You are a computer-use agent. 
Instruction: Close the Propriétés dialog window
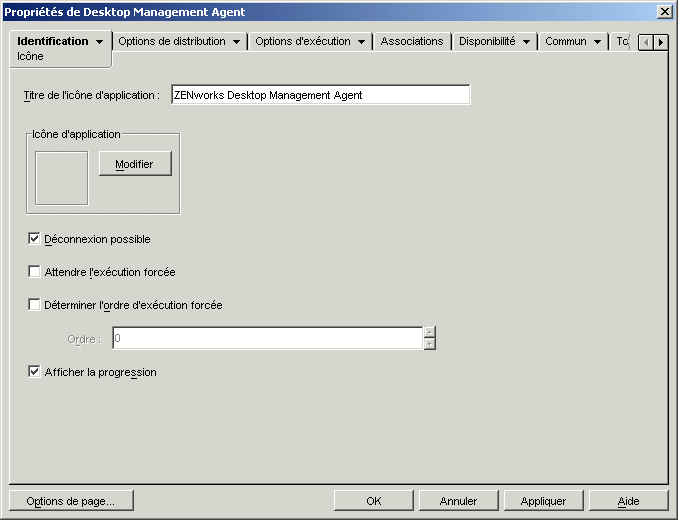click(664, 12)
